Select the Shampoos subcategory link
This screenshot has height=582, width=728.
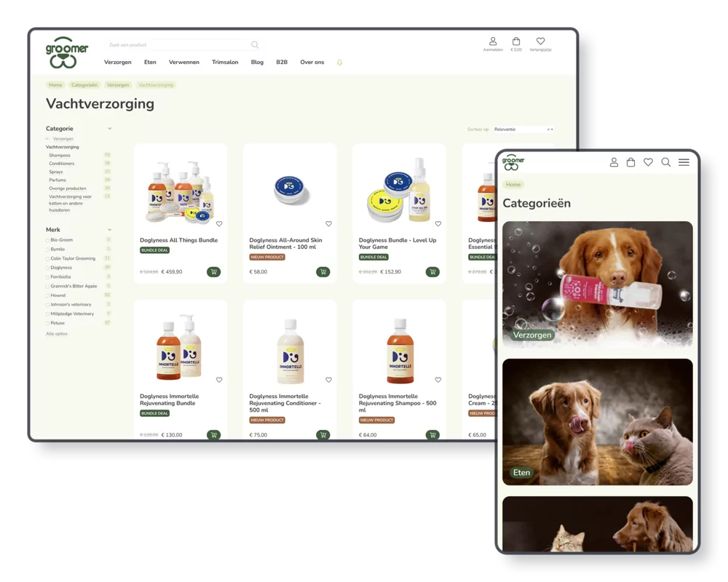click(60, 156)
